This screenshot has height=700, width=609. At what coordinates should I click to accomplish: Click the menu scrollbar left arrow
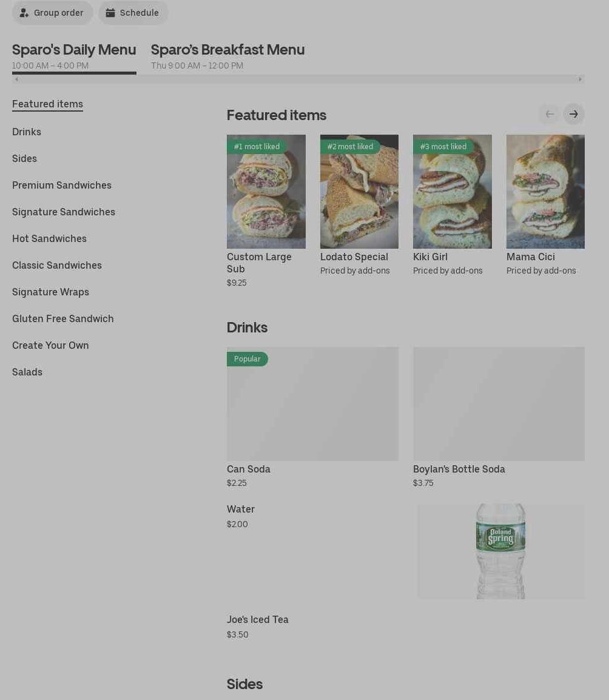tap(16, 79)
